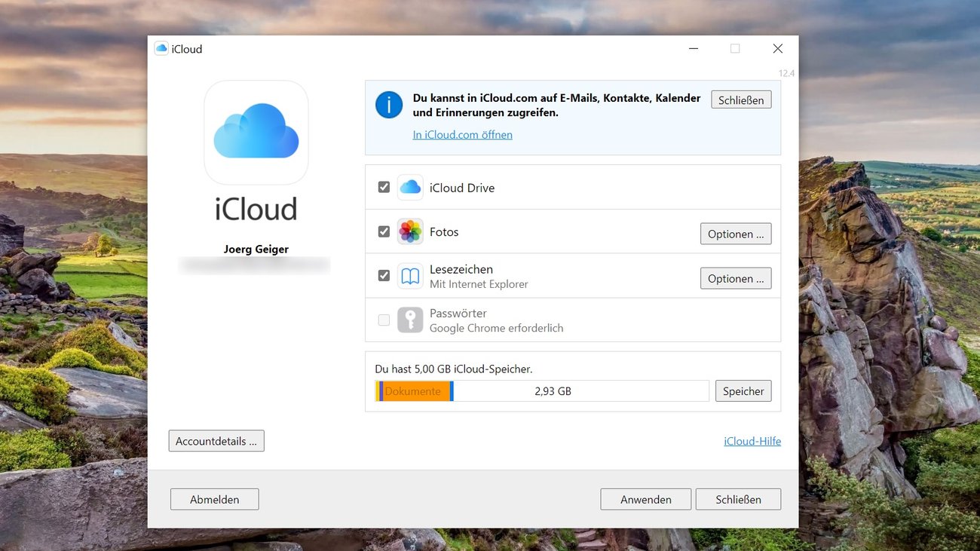Click the small iCloud title bar icon

click(161, 49)
